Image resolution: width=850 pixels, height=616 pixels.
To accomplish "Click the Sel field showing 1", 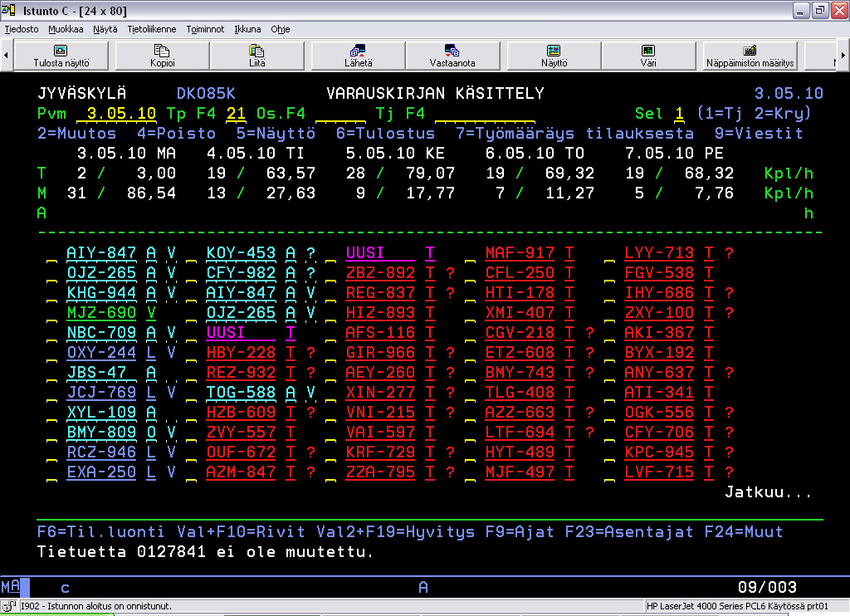I will tap(679, 114).
